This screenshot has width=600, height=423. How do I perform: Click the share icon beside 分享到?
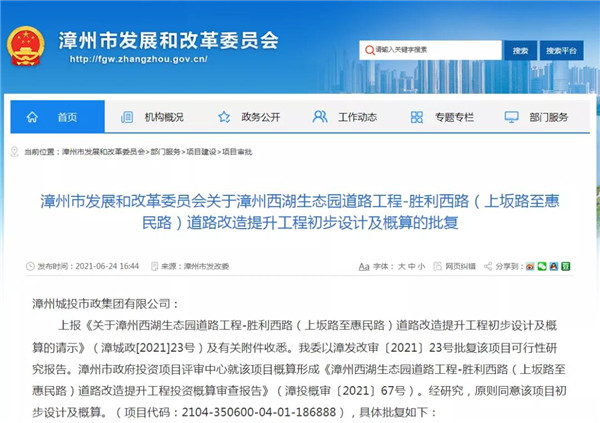tap(488, 266)
